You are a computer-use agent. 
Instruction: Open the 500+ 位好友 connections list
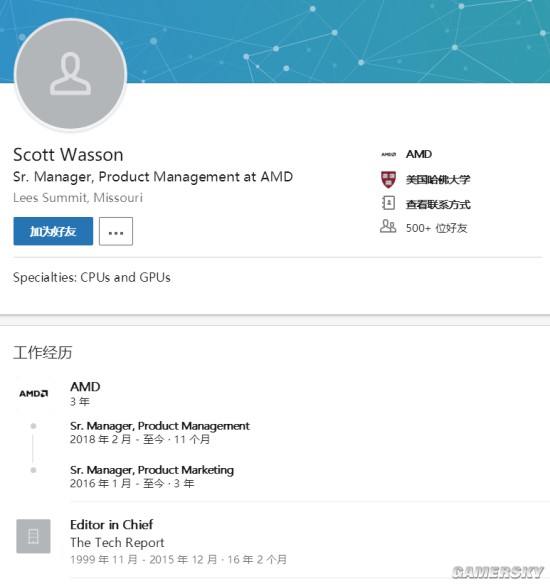point(436,228)
